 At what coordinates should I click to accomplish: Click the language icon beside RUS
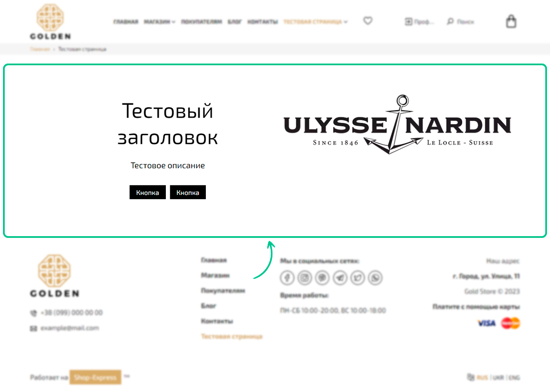pyautogui.click(x=471, y=377)
